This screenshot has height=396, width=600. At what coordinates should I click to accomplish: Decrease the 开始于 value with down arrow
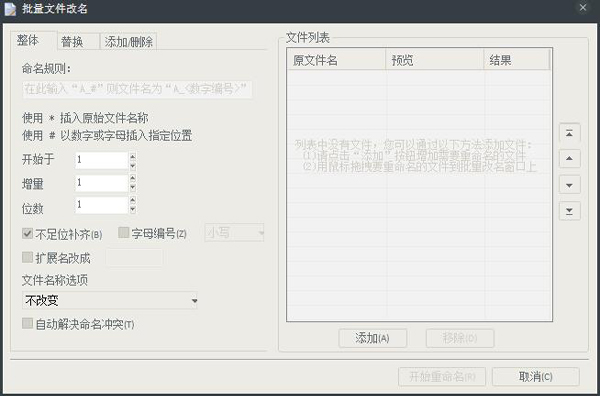(133, 166)
